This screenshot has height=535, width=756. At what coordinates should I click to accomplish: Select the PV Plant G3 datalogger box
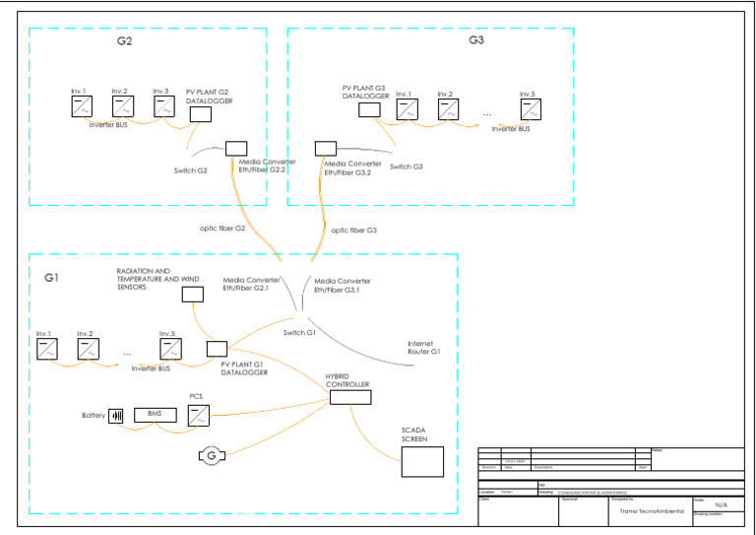369,110
